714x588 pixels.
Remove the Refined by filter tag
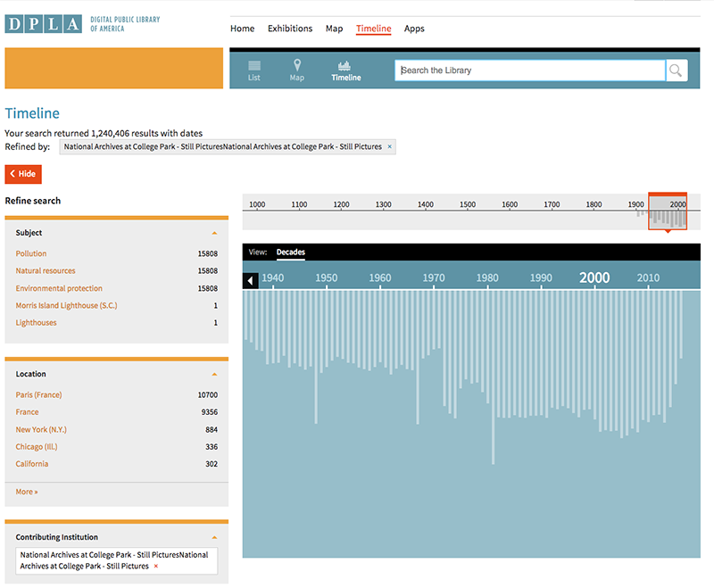pyautogui.click(x=389, y=146)
